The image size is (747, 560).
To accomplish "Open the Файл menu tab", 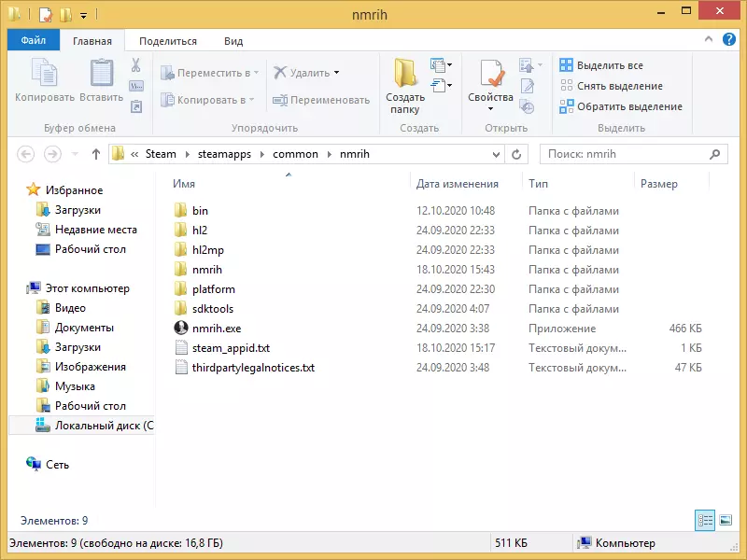I will click(x=34, y=40).
